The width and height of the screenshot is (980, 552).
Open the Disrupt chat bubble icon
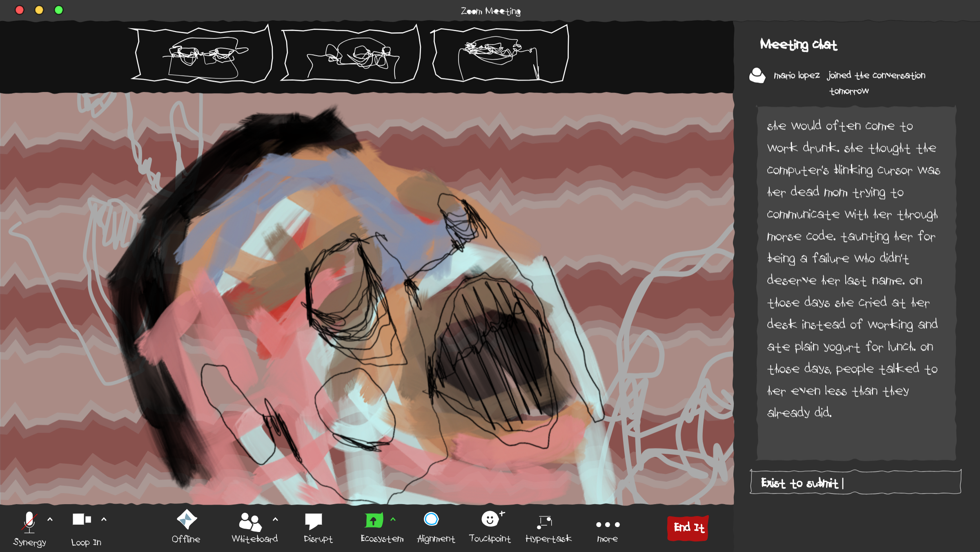click(x=314, y=521)
